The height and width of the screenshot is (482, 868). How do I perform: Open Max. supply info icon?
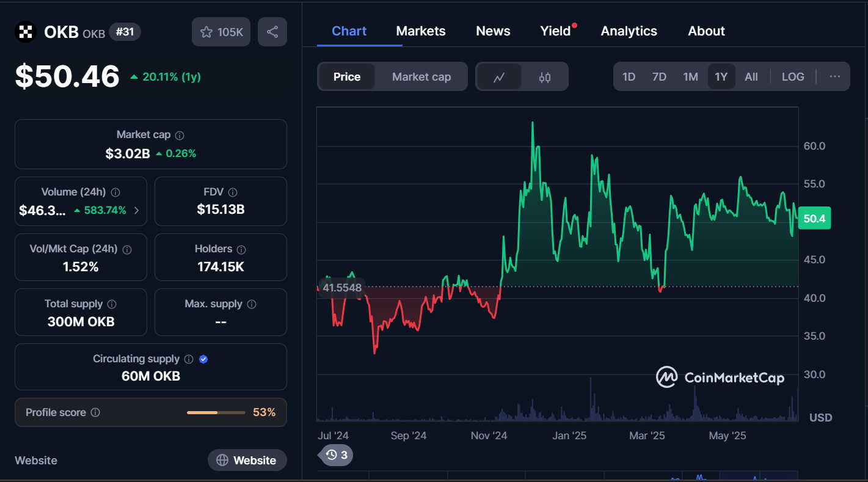pos(252,304)
